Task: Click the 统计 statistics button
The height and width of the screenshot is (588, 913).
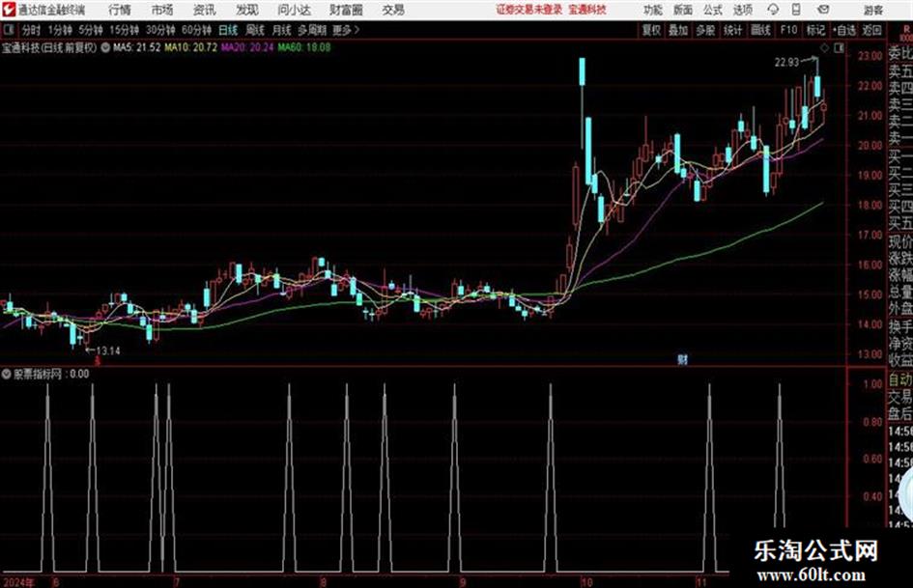Action: pos(732,30)
